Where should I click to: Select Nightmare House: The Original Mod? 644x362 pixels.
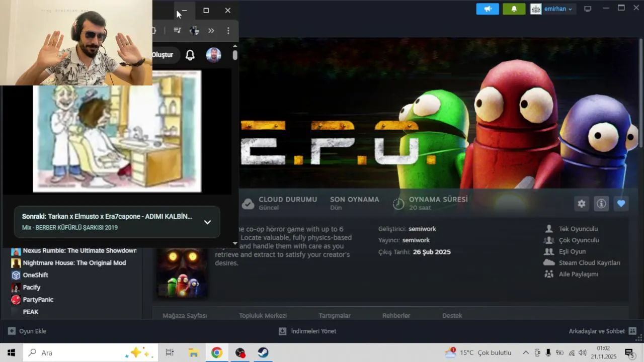pos(74,263)
